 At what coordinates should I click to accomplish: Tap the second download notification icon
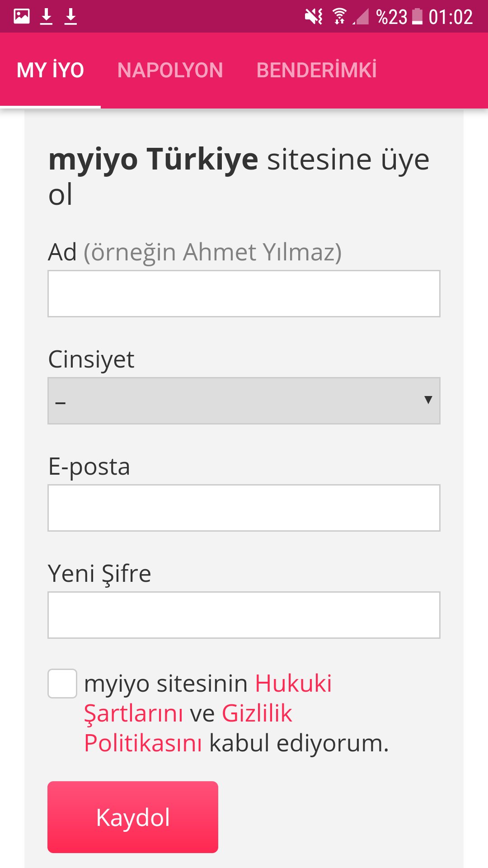pos(70,17)
